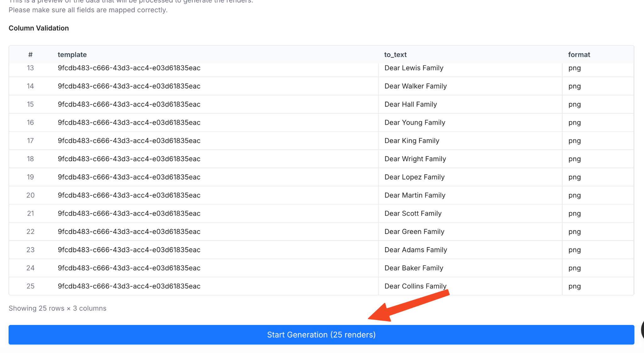Screen dimensions: 644x353
Task: Click the to_text column header
Action: (x=395, y=54)
